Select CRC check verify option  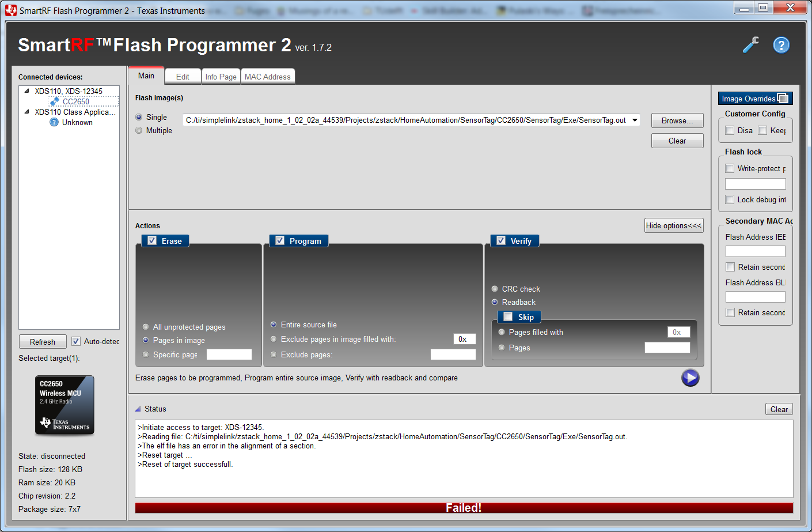495,289
